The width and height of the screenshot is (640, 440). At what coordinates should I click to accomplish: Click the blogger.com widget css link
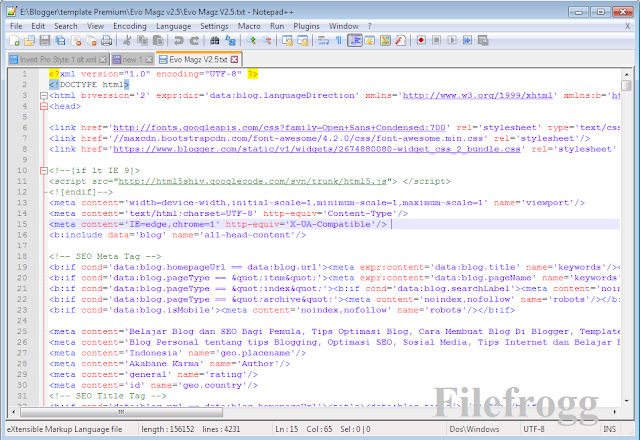coord(317,149)
